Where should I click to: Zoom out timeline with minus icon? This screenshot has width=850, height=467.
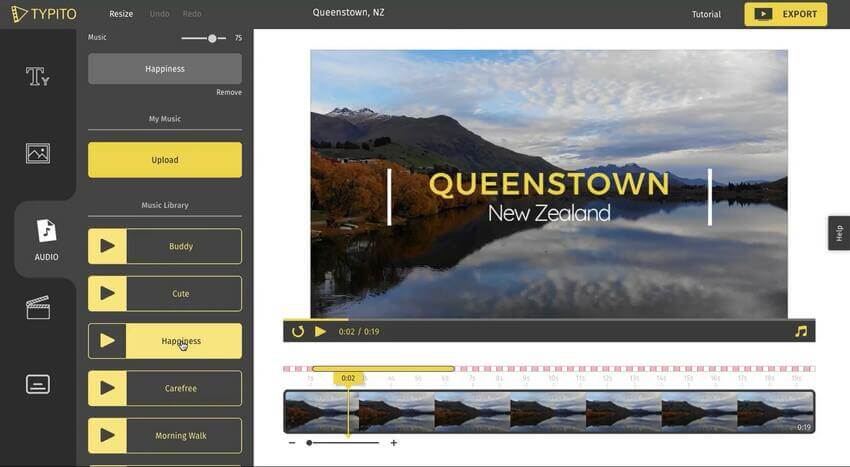point(292,443)
